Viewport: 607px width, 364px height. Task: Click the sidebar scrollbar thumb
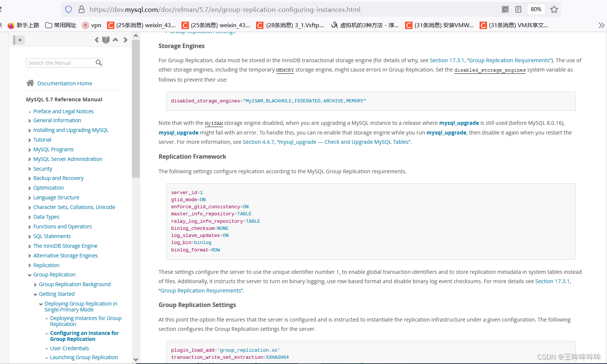[136, 109]
